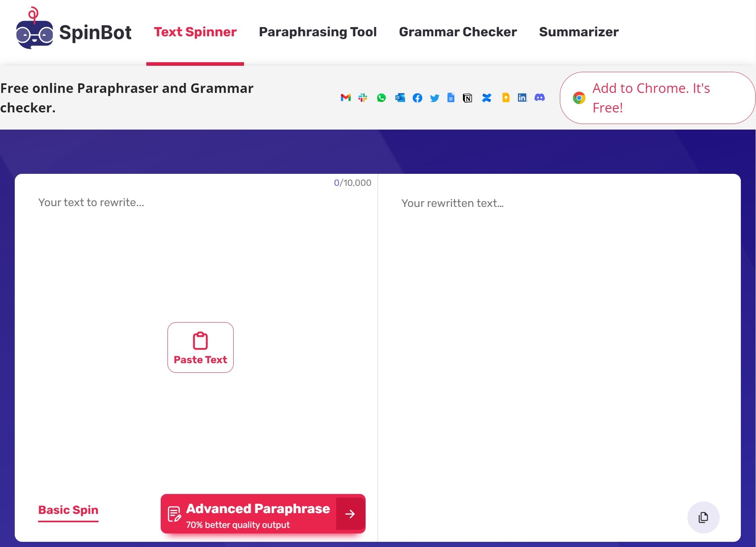The image size is (756, 547).
Task: Copy rewritten text with the copy icon
Action: 703,517
